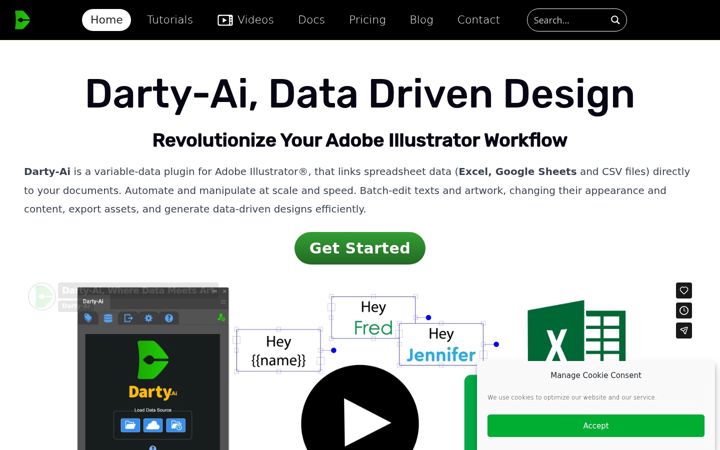Click the bold Excel, Google Sheets text
720x450 pixels.
pyautogui.click(x=518, y=172)
